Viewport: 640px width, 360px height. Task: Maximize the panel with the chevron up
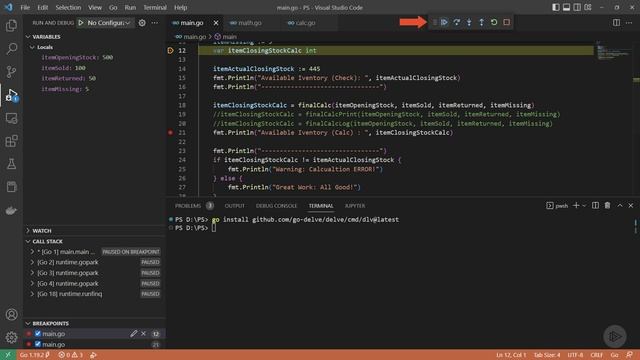620,206
